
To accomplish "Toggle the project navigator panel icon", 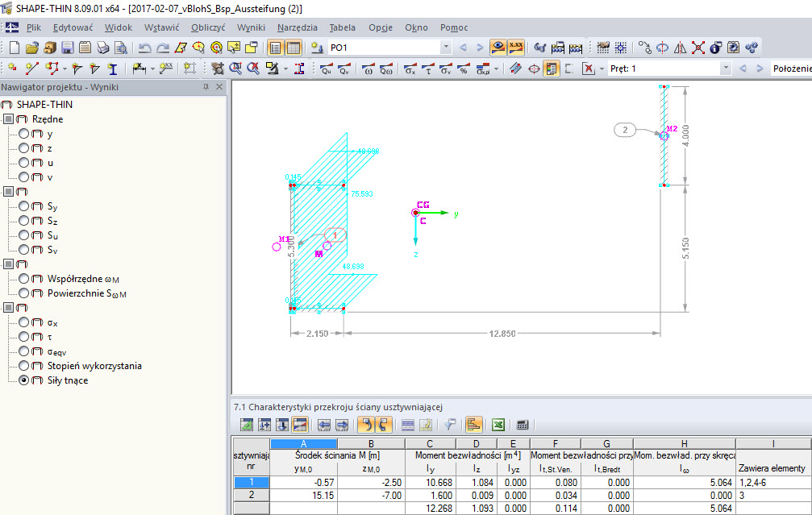I will pyautogui.click(x=276, y=48).
